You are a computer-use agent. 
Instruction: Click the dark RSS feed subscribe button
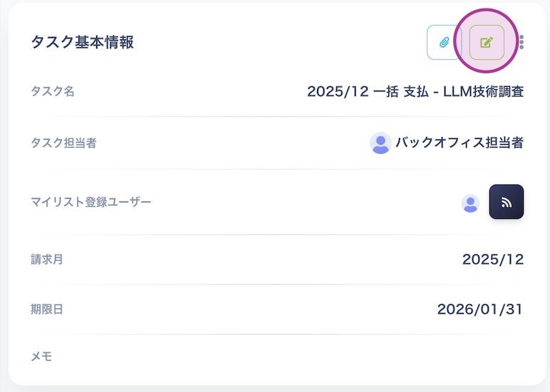(x=506, y=202)
